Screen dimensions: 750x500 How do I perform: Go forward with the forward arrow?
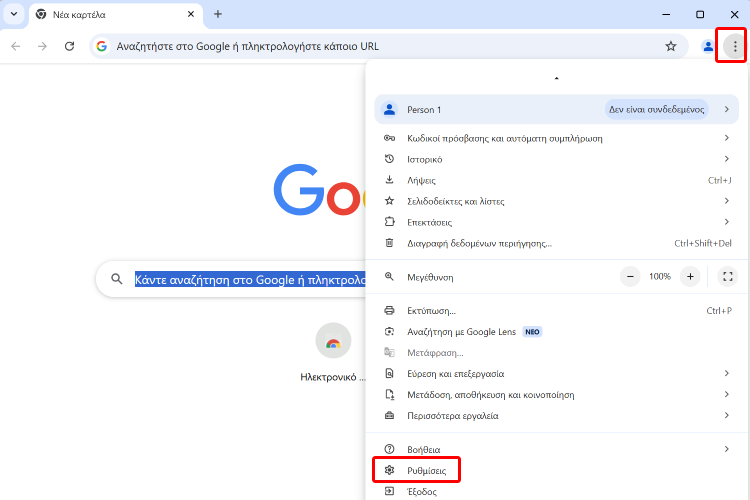pyautogui.click(x=43, y=46)
